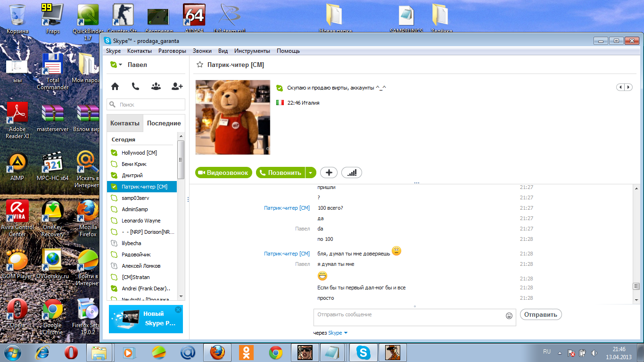Send the message with the Отправить button
Viewport: 644px width, 362px height.
541,314
